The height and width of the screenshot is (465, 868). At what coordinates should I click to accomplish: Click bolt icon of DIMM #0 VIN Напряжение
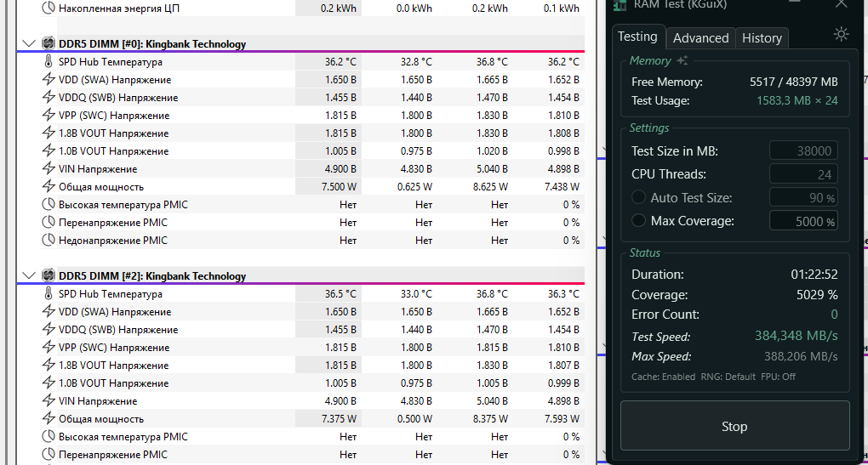(x=49, y=168)
